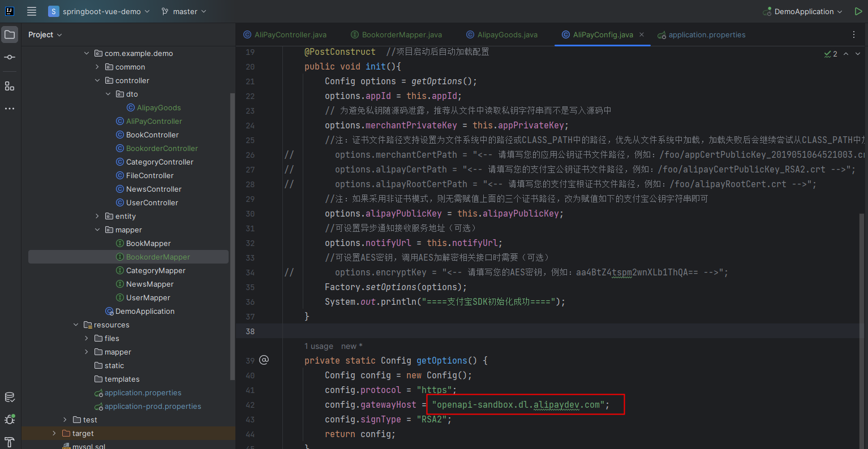Open the master branch dropdown
868x449 pixels.
(184, 11)
